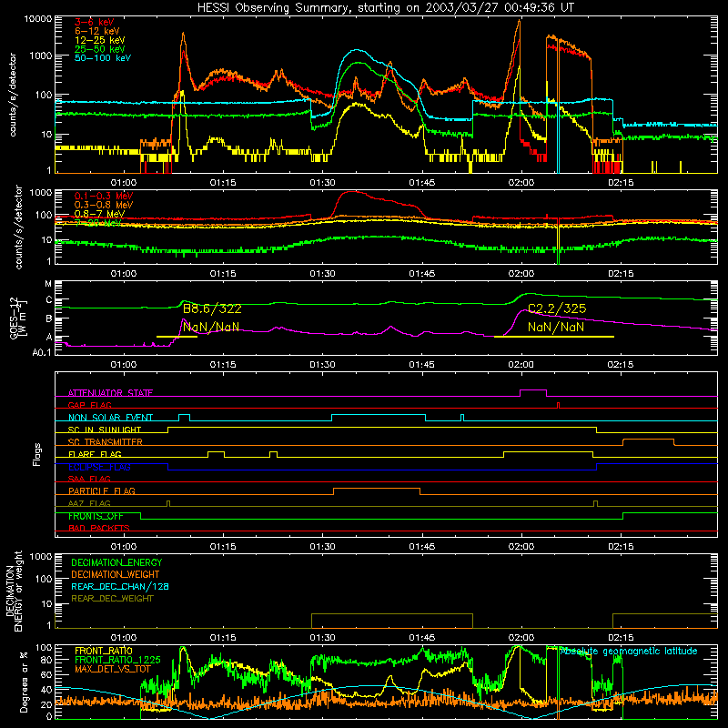Click the 10000 tick on top panel axis
The image size is (728, 728).
pos(38,19)
